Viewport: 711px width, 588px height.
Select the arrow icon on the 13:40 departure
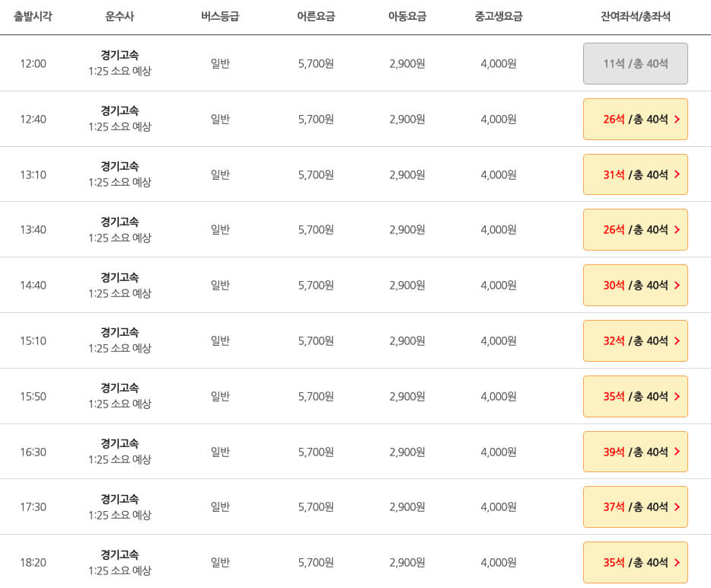click(x=678, y=229)
